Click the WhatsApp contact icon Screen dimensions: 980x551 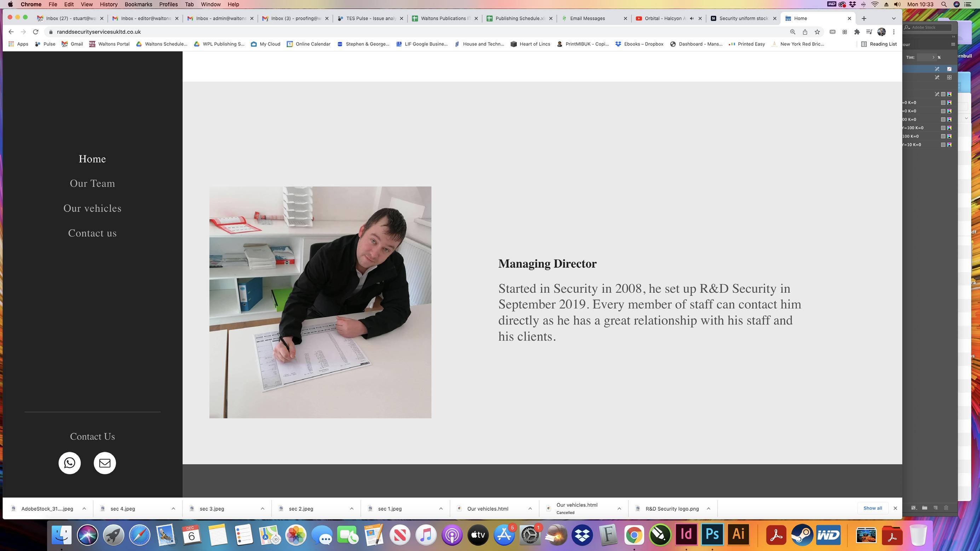(70, 463)
